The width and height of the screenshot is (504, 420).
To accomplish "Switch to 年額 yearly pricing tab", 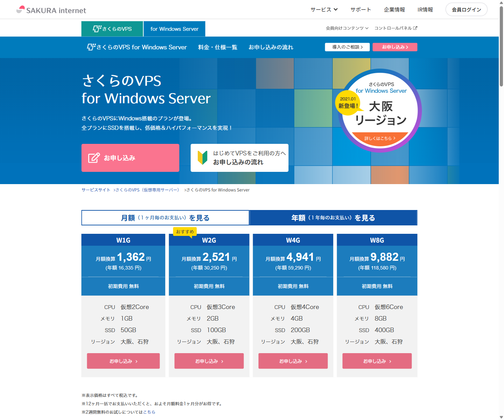I will 333,218.
